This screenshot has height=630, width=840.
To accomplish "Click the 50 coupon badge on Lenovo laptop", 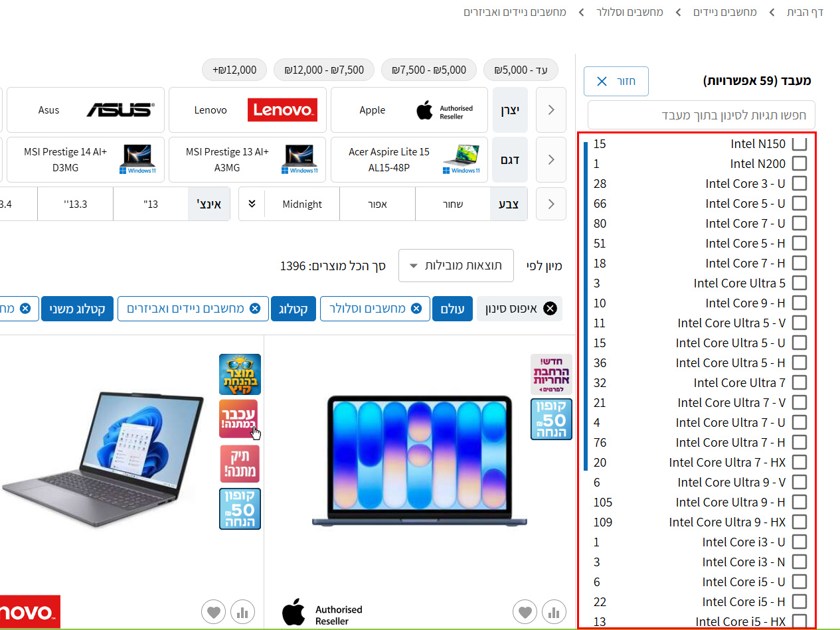I will (x=240, y=509).
